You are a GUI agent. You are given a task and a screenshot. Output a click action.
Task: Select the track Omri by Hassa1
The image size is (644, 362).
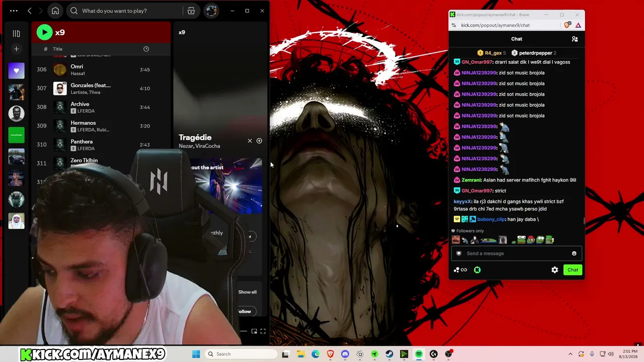pyautogui.click(x=101, y=69)
